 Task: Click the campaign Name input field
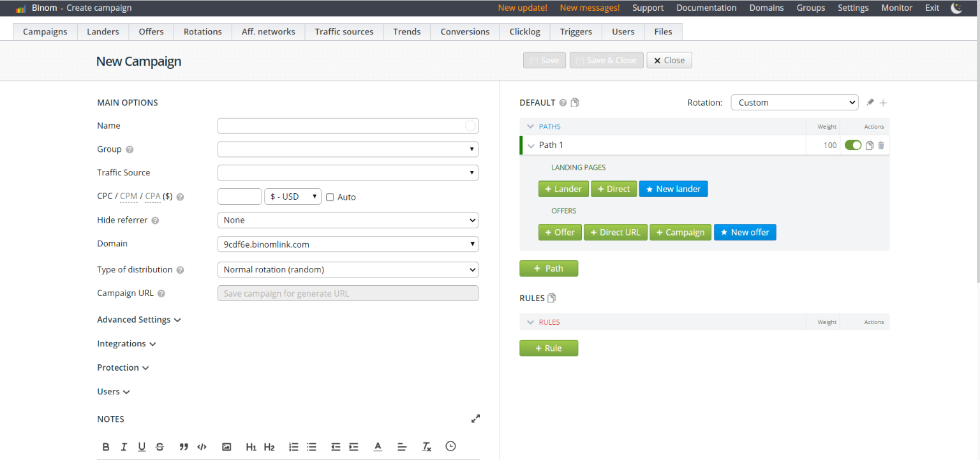coord(341,126)
